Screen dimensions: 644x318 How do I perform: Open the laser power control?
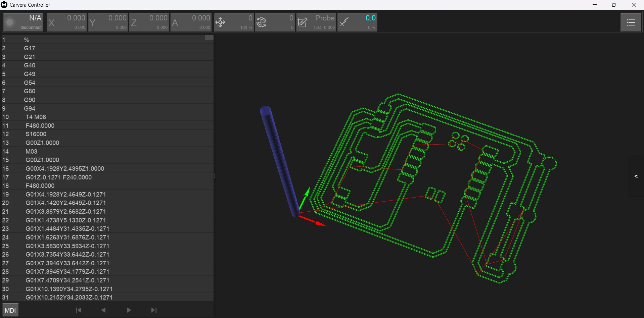357,22
